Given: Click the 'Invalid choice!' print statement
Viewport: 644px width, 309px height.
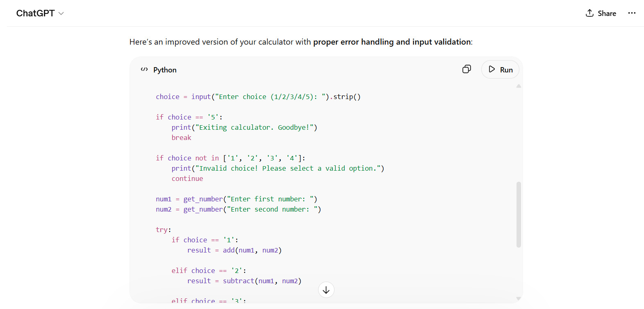Looking at the screenshot, I should [278, 168].
